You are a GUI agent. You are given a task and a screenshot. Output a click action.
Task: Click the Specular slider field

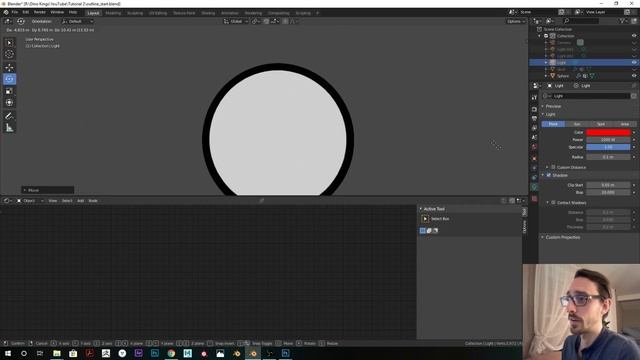608,147
